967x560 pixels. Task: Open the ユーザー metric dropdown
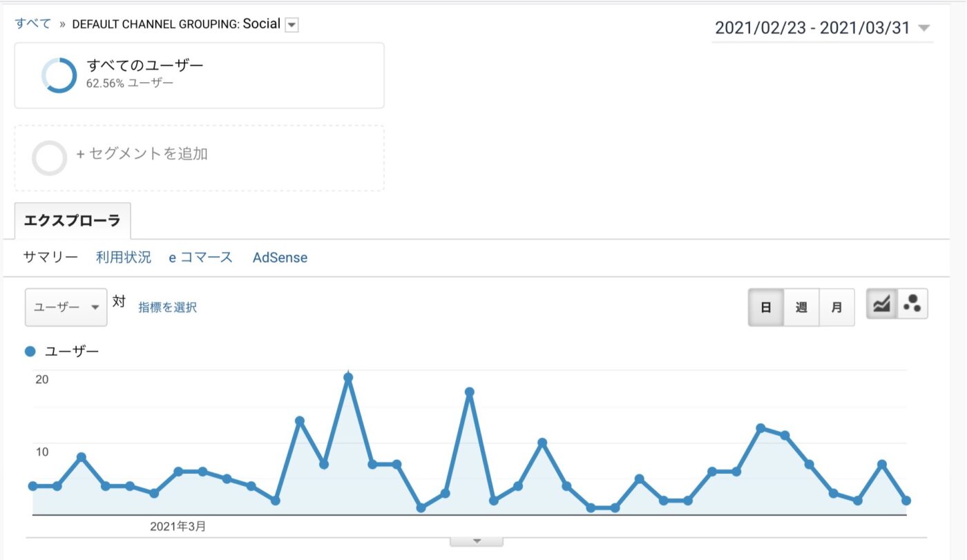coord(66,307)
